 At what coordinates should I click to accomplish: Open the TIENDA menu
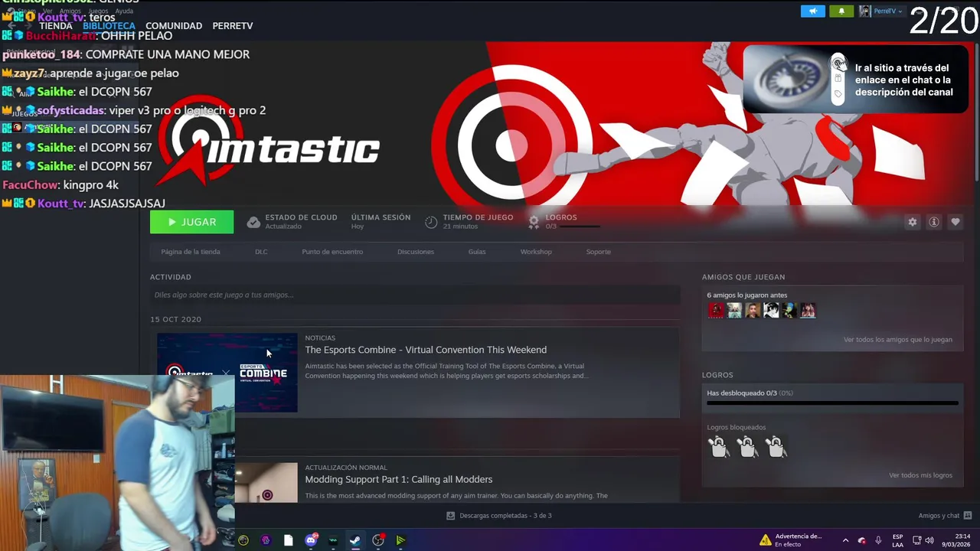56,26
